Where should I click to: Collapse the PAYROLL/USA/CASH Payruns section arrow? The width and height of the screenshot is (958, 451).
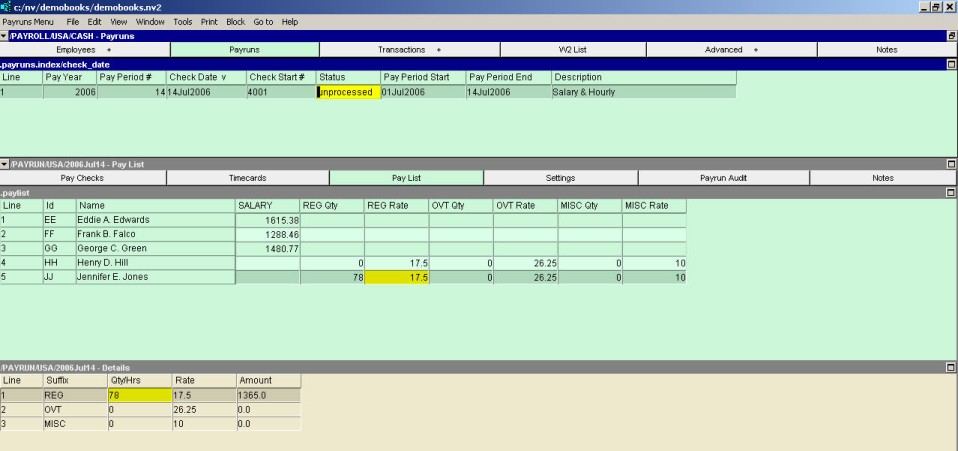pos(4,36)
